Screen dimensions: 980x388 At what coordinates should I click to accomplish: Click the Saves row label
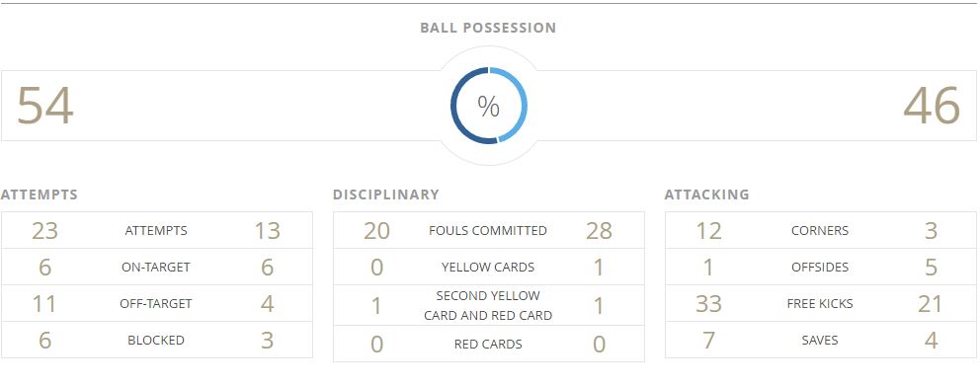coord(820,341)
